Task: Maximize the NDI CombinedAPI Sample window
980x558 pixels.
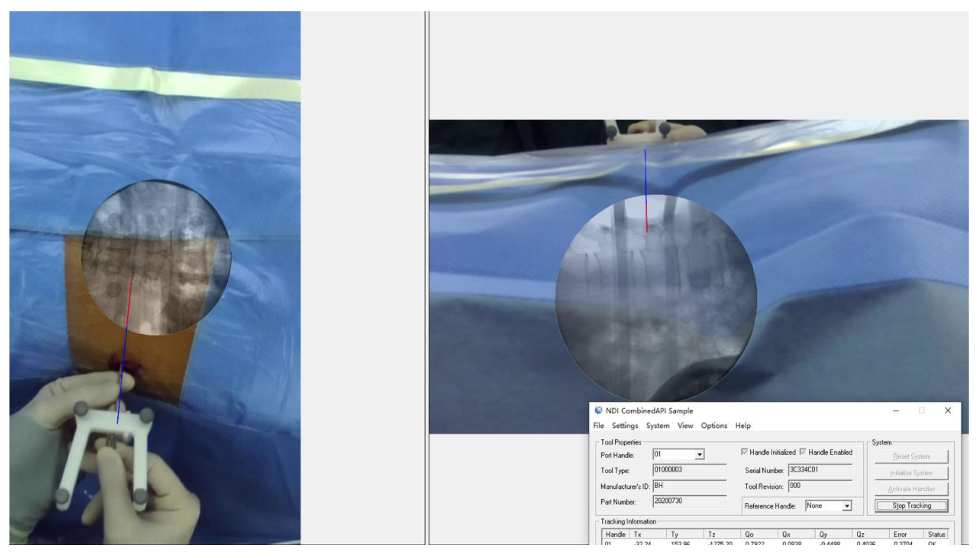Action: [922, 411]
